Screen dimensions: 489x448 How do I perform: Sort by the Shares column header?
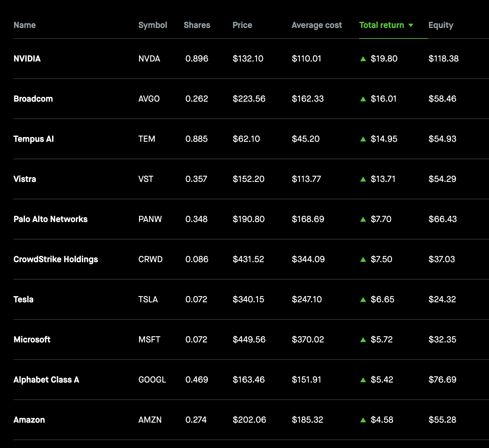pyautogui.click(x=197, y=25)
